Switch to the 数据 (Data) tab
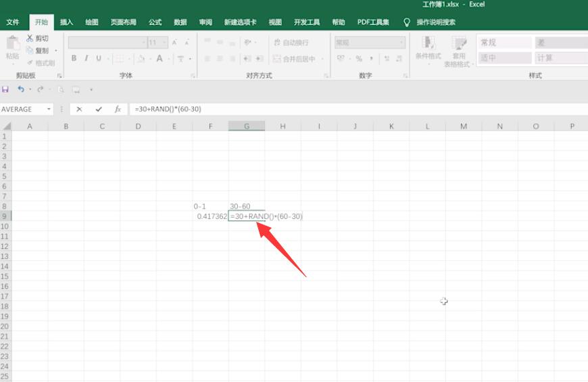 coord(180,22)
